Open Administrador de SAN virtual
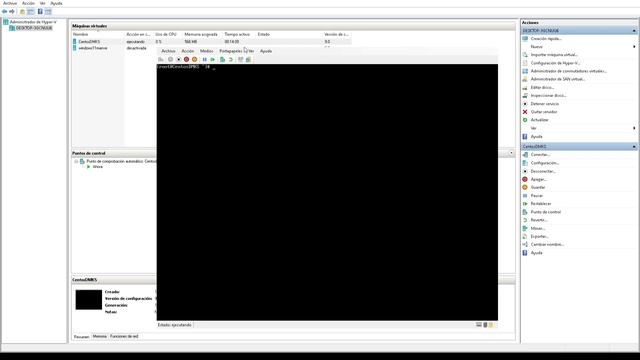This screenshot has width=640, height=360. click(558, 79)
